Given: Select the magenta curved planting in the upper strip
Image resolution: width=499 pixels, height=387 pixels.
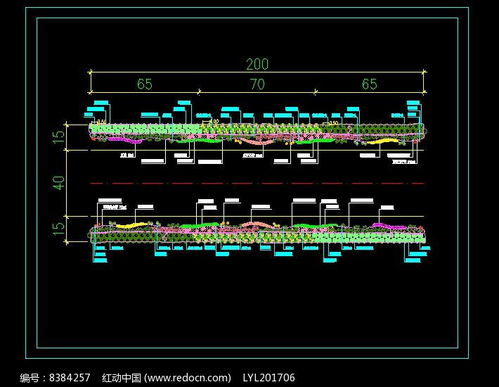Looking at the screenshot, I should [124, 140].
